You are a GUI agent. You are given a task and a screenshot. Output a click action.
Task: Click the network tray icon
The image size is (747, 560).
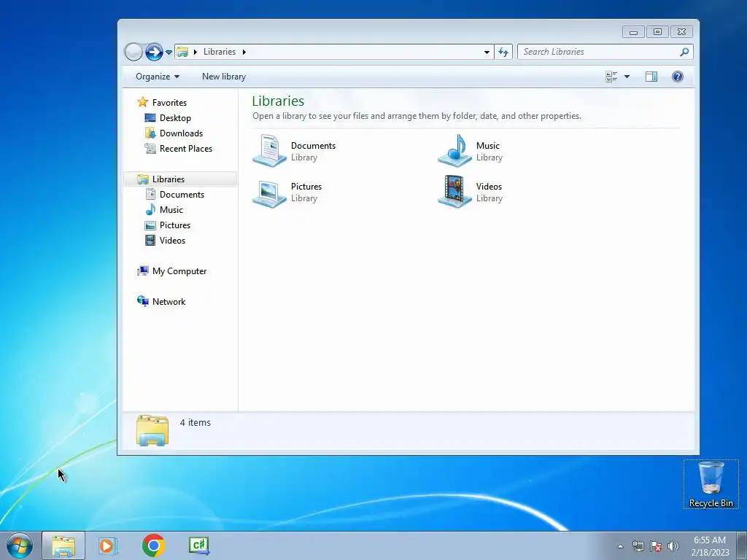pyautogui.click(x=638, y=546)
